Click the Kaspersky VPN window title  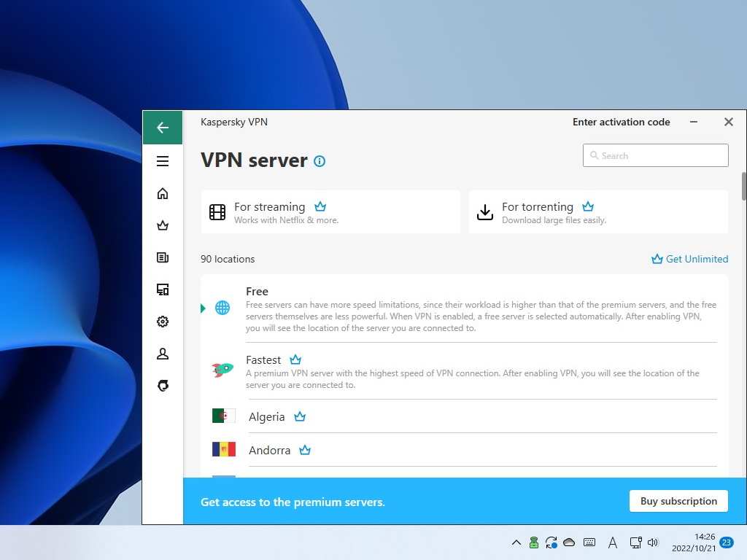click(234, 122)
